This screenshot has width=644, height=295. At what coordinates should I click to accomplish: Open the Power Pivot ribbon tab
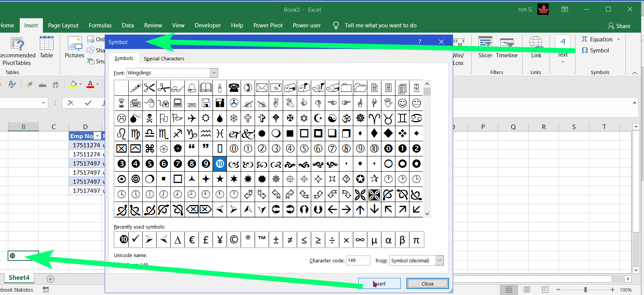268,25
